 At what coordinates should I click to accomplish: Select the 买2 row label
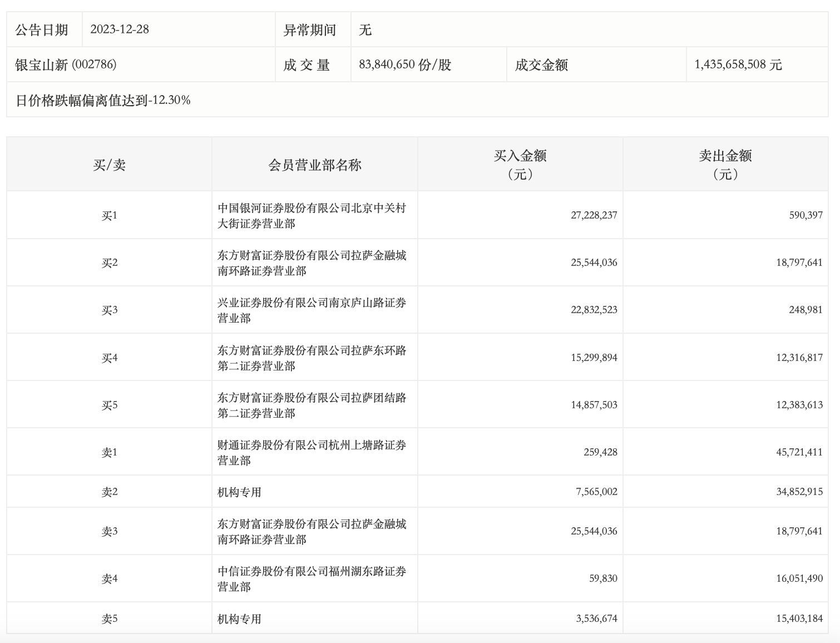pos(110,263)
